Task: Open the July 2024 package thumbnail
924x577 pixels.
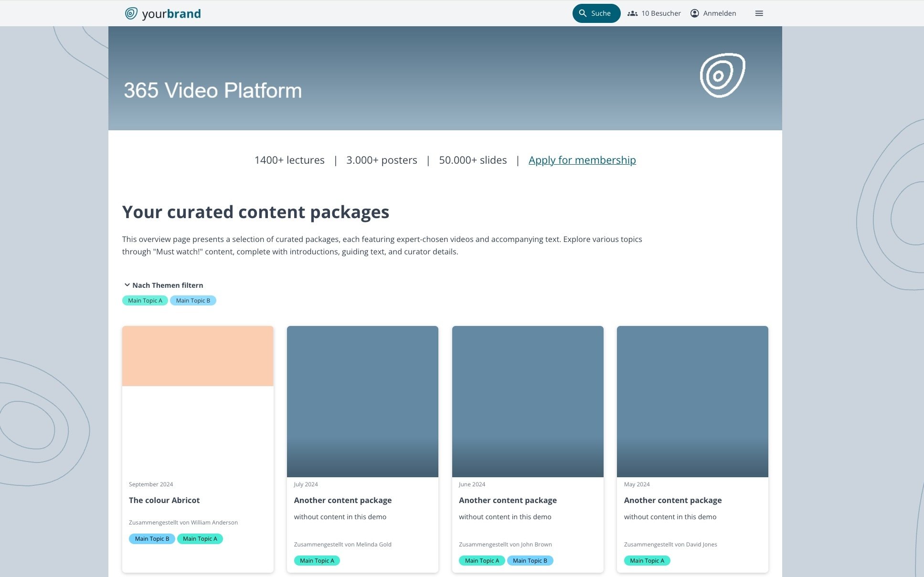Action: [362, 401]
